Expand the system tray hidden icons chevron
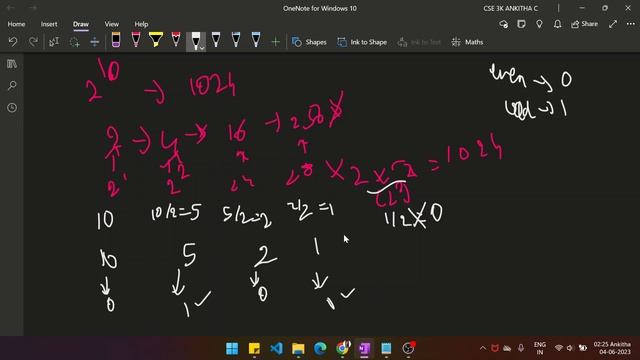This screenshot has width=640, height=360. pyautogui.click(x=483, y=348)
